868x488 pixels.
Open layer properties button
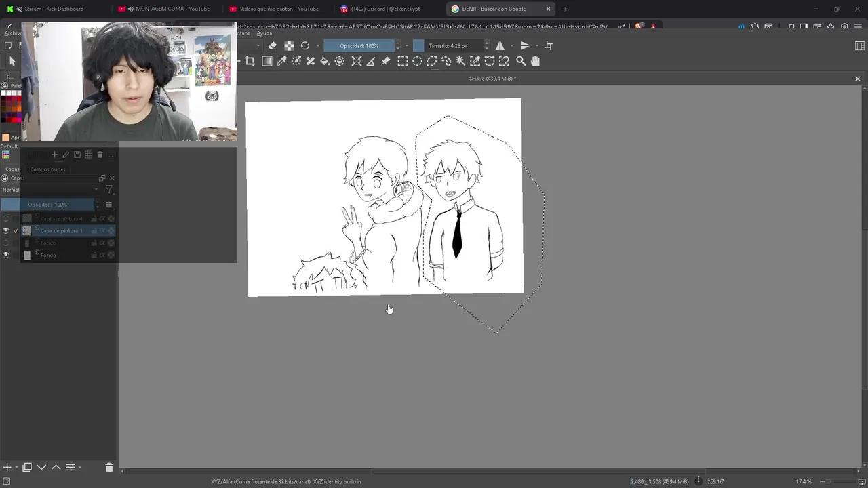(x=71, y=467)
